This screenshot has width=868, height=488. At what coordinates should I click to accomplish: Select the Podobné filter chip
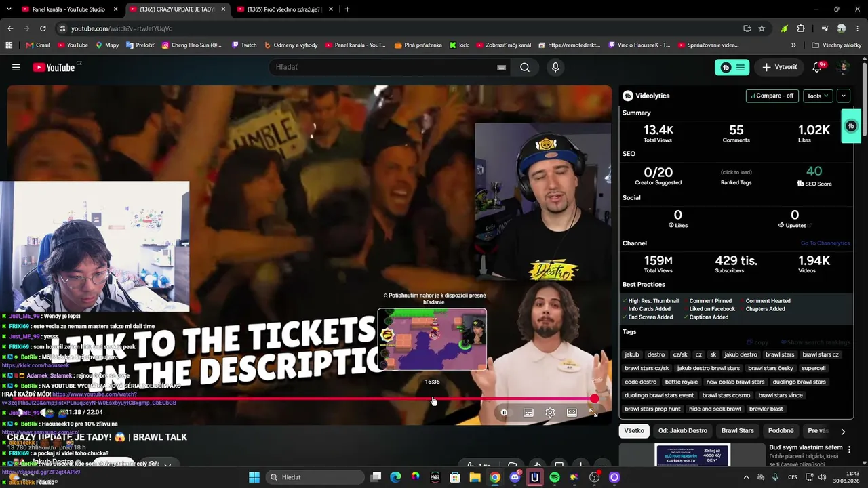tap(781, 431)
